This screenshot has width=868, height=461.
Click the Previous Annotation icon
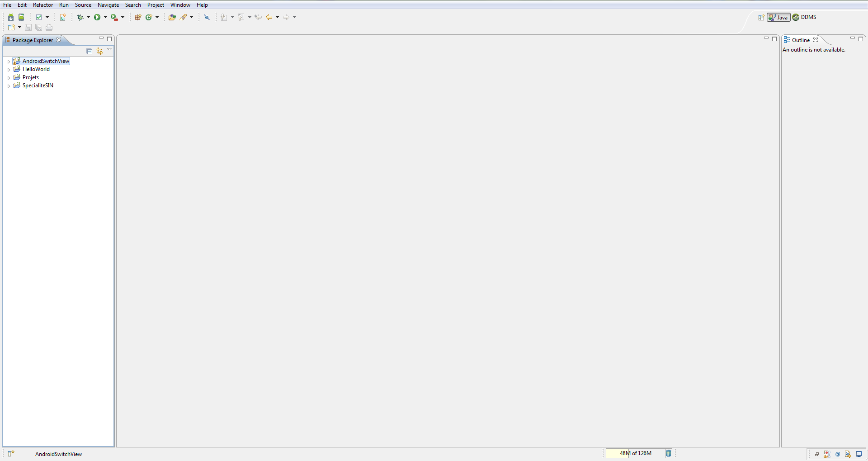click(241, 17)
